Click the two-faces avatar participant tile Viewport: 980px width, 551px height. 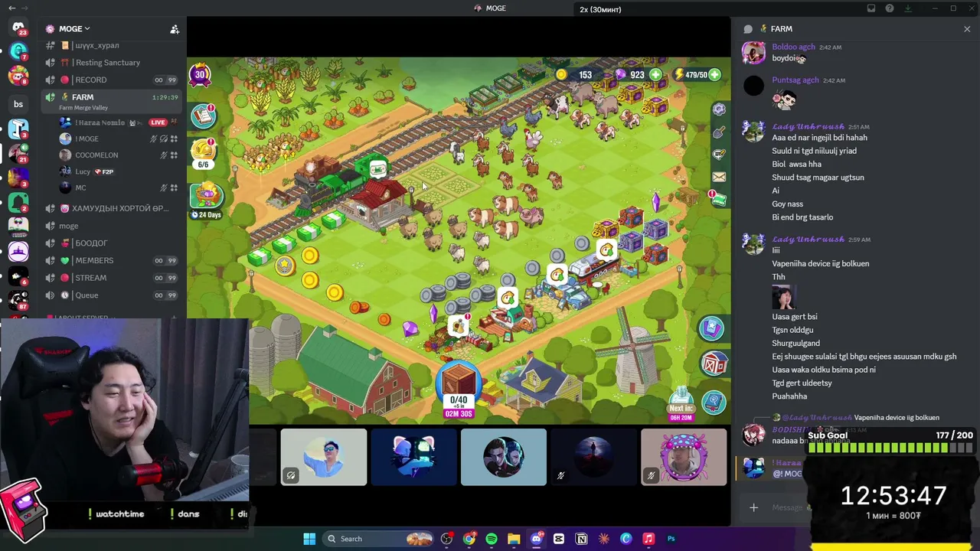pyautogui.click(x=504, y=457)
